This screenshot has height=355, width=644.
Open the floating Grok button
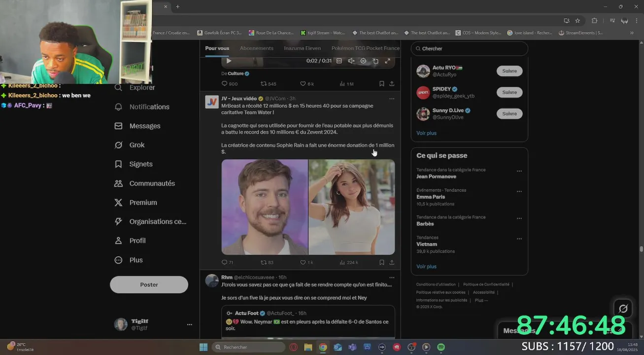(x=623, y=309)
